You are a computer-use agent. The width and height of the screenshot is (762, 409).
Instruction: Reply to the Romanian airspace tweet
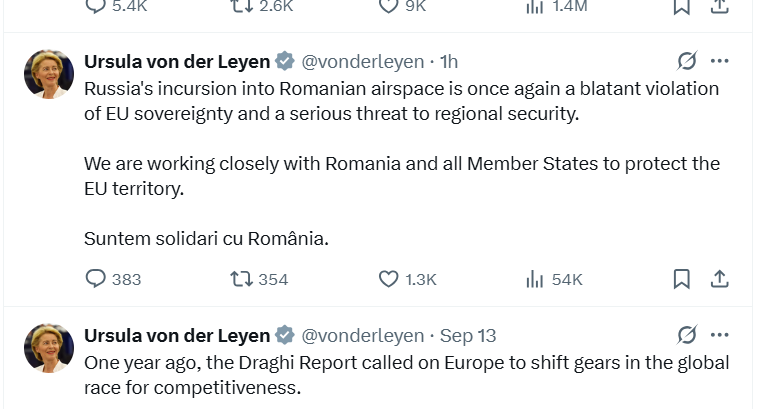click(96, 279)
